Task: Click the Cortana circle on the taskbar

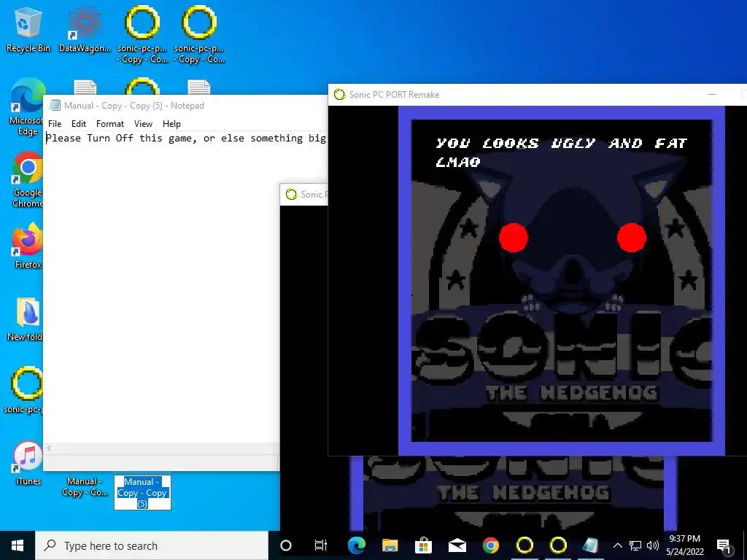Action: pyautogui.click(x=286, y=545)
